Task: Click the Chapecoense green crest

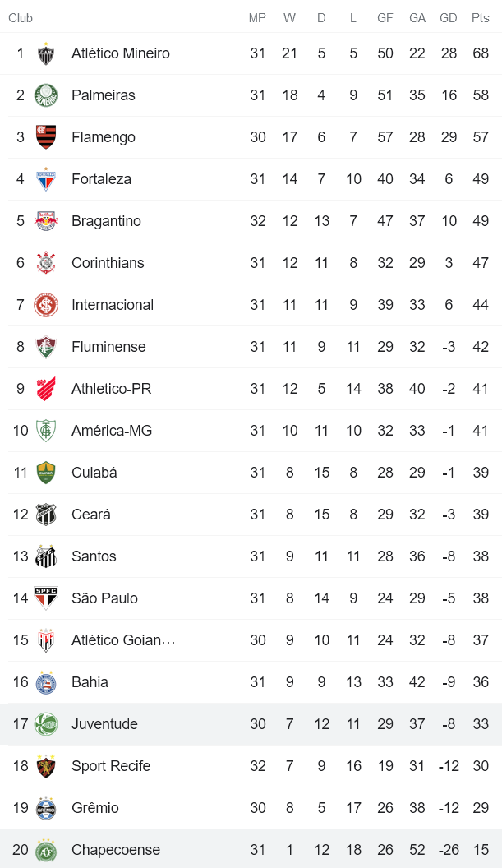Action: (46, 850)
